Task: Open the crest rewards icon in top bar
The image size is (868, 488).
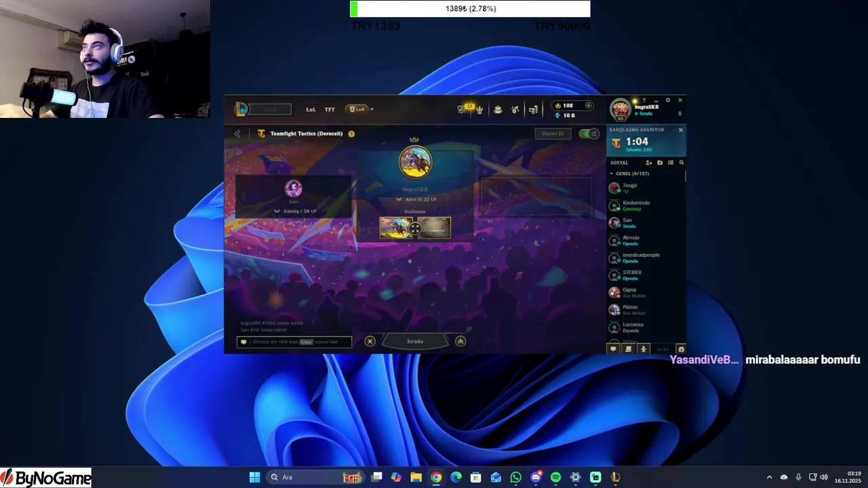Action: [479, 109]
